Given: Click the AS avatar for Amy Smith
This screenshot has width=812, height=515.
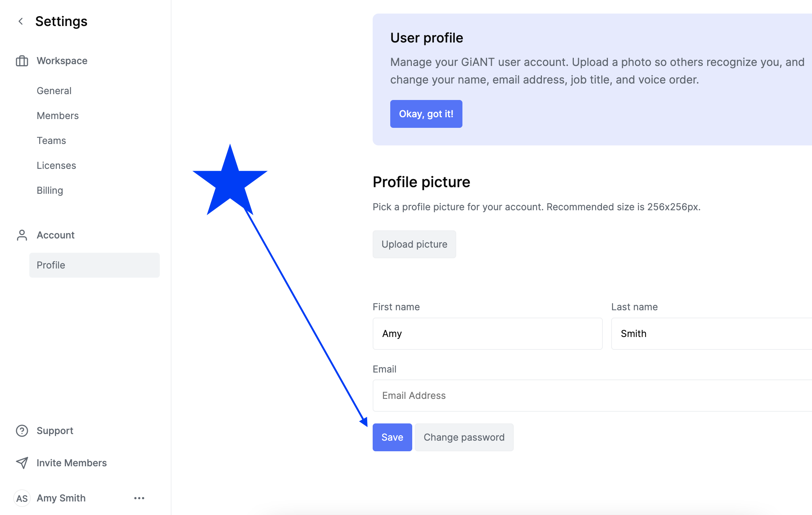Looking at the screenshot, I should 22,498.
